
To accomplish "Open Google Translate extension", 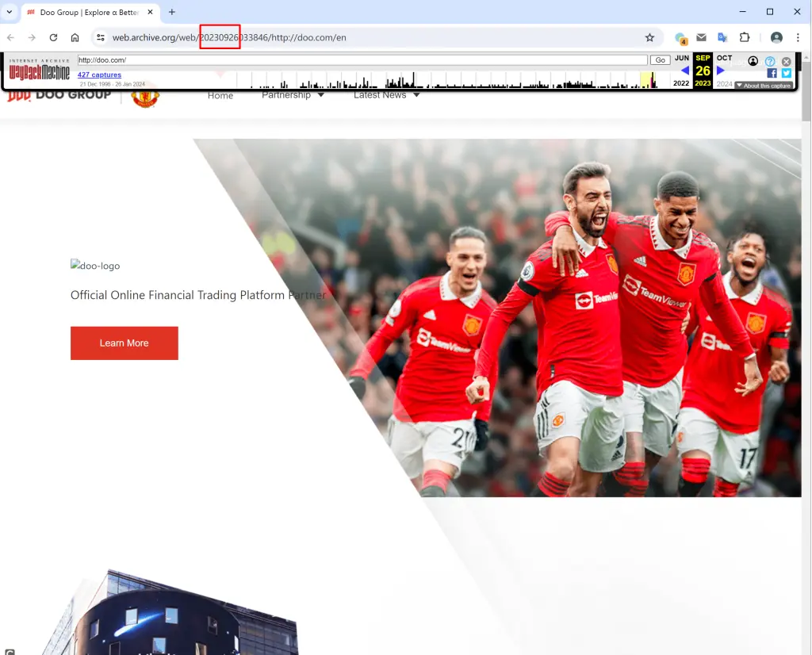I will tap(722, 37).
